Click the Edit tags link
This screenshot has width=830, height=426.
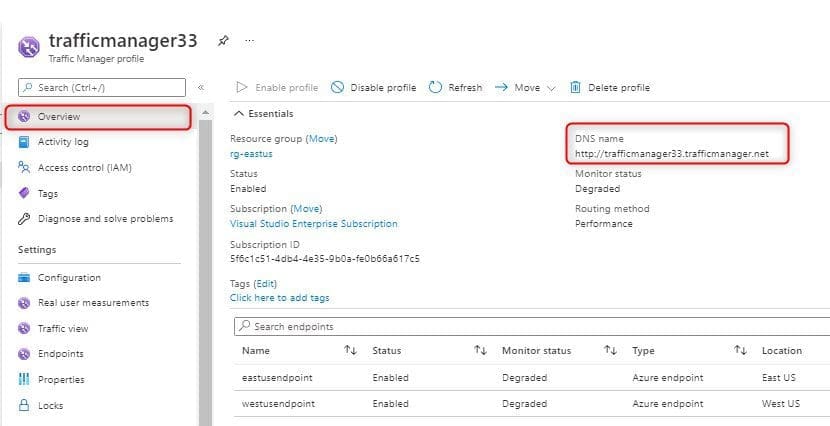[267, 284]
